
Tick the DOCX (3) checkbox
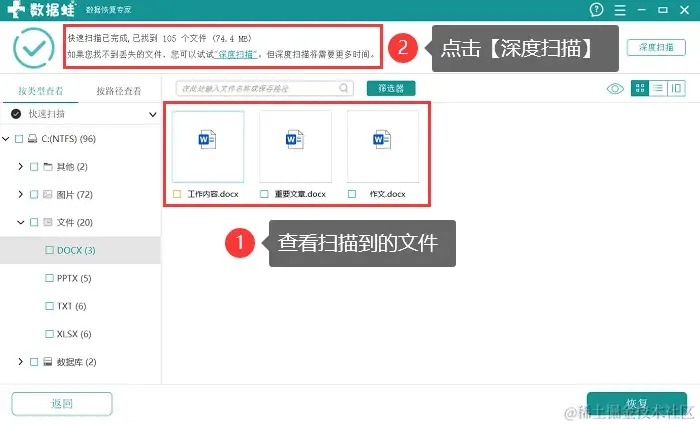pos(50,250)
